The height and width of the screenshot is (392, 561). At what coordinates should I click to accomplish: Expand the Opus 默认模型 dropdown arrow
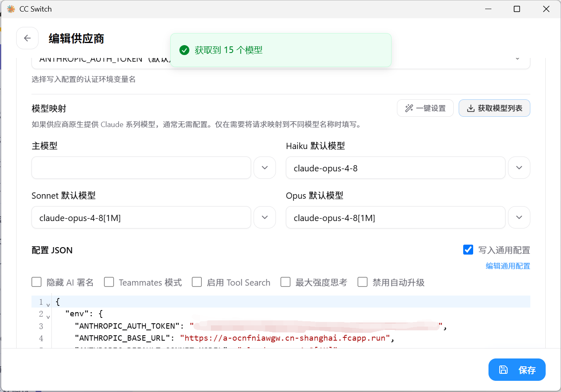(x=519, y=217)
